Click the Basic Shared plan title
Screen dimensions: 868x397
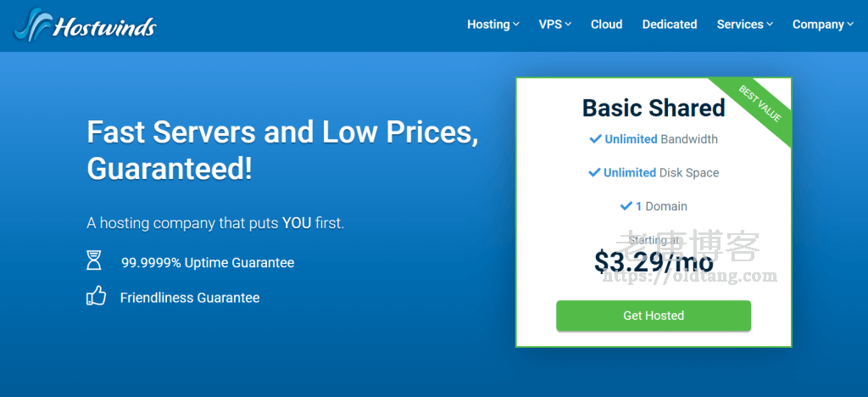click(654, 108)
